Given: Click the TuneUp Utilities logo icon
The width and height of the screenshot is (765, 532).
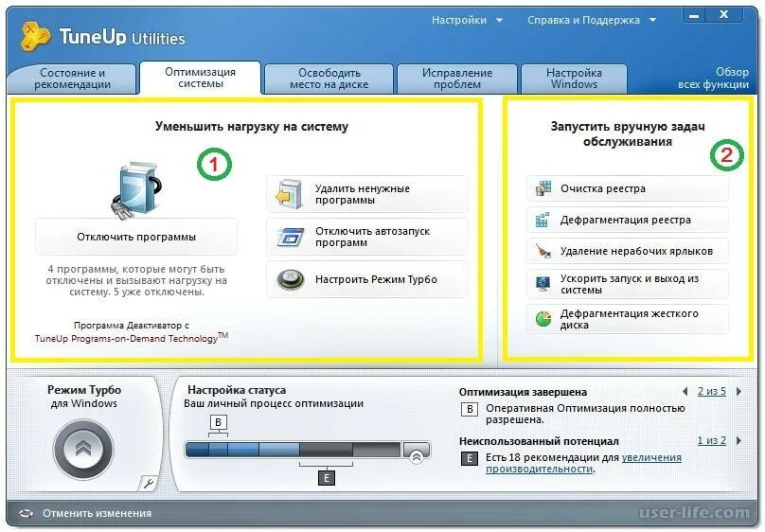Looking at the screenshot, I should click(x=36, y=36).
